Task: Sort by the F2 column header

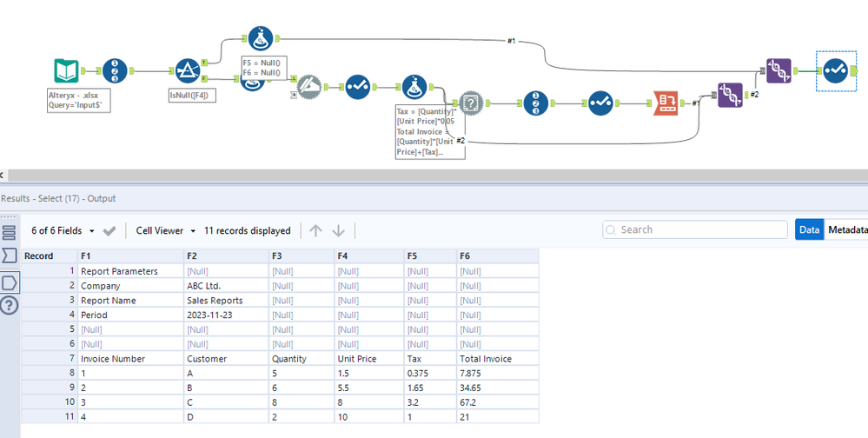Action: [227, 255]
